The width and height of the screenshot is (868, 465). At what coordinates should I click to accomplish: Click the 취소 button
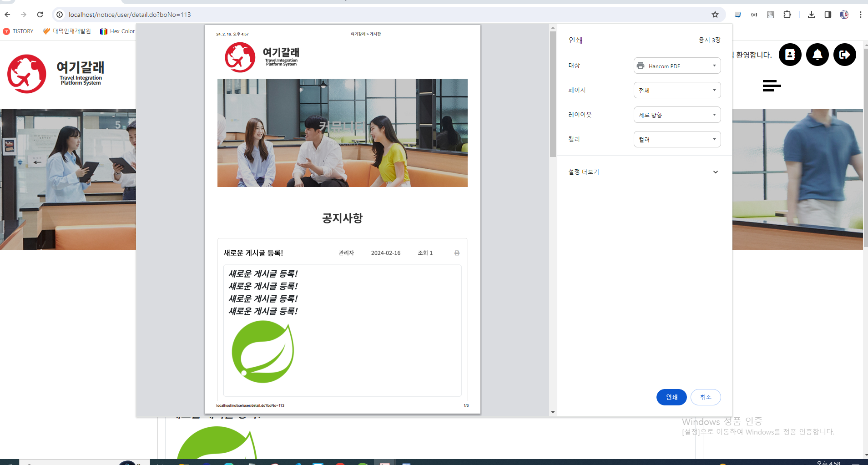tap(706, 397)
